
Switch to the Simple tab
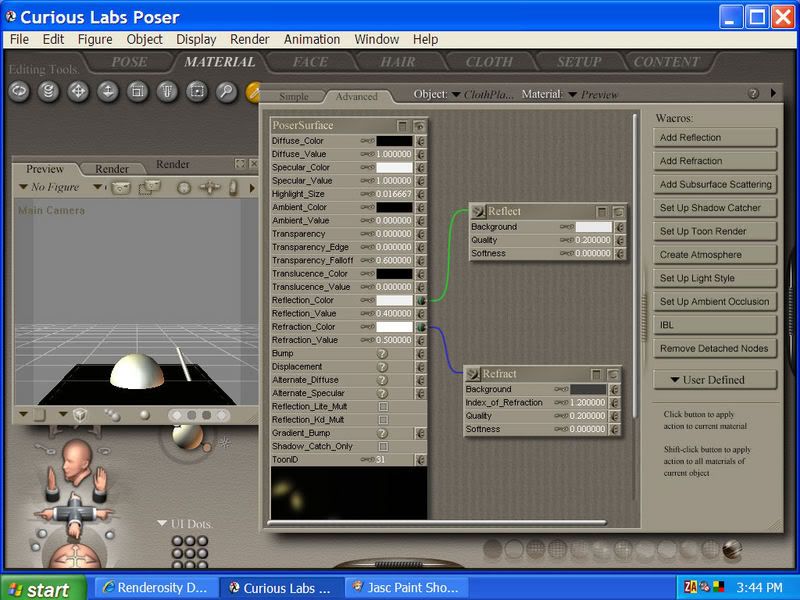click(293, 97)
